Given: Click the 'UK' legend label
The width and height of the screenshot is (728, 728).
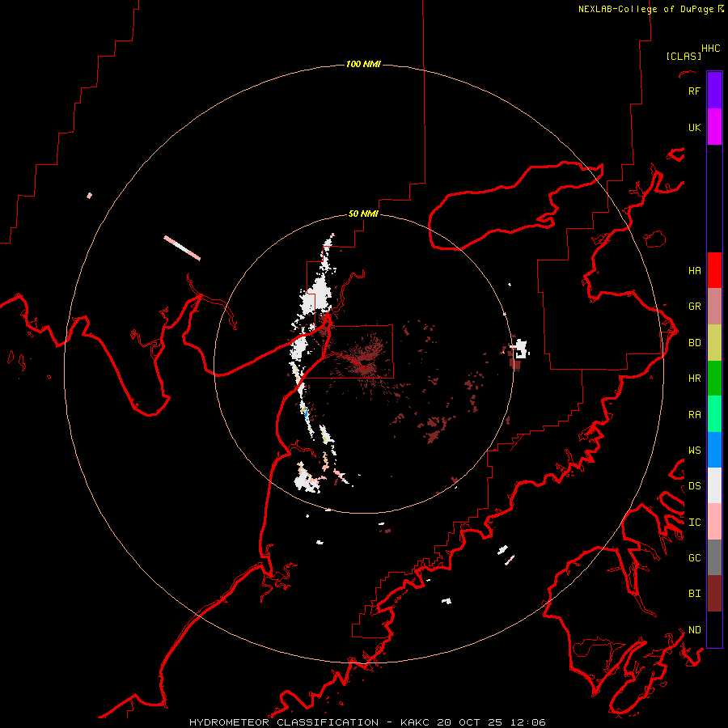Looking at the screenshot, I should point(694,127).
